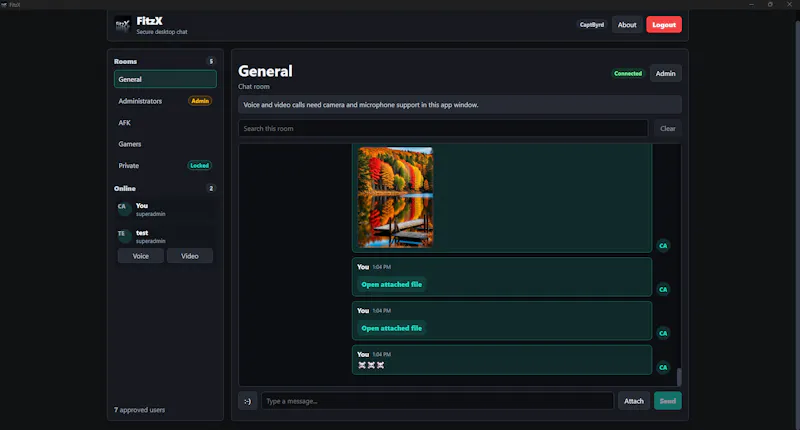Open the autumn lake image thumbnail

pyautogui.click(x=395, y=197)
